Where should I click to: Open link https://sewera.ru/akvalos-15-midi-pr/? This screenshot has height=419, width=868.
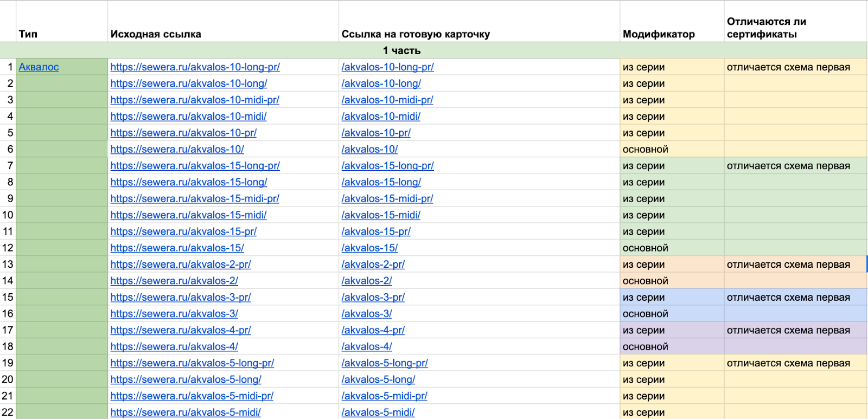195,198
